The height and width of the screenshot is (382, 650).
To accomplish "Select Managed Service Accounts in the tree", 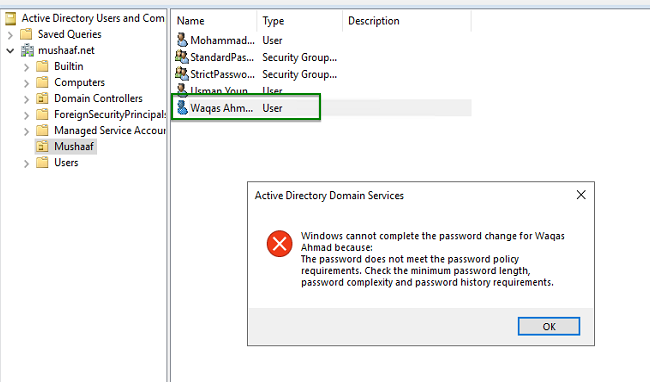I will point(110,131).
